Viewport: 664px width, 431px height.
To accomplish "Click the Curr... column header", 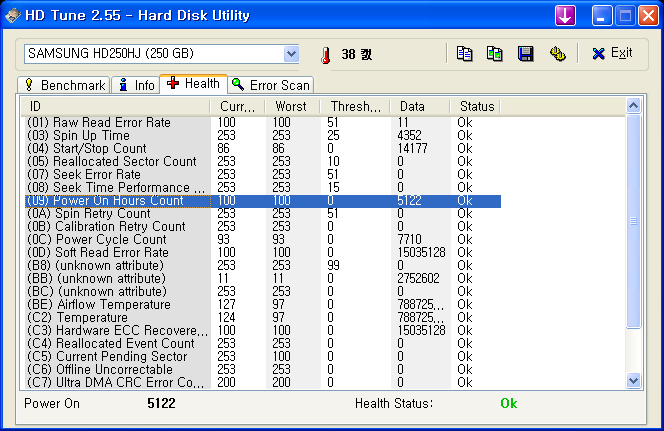I will click(238, 107).
